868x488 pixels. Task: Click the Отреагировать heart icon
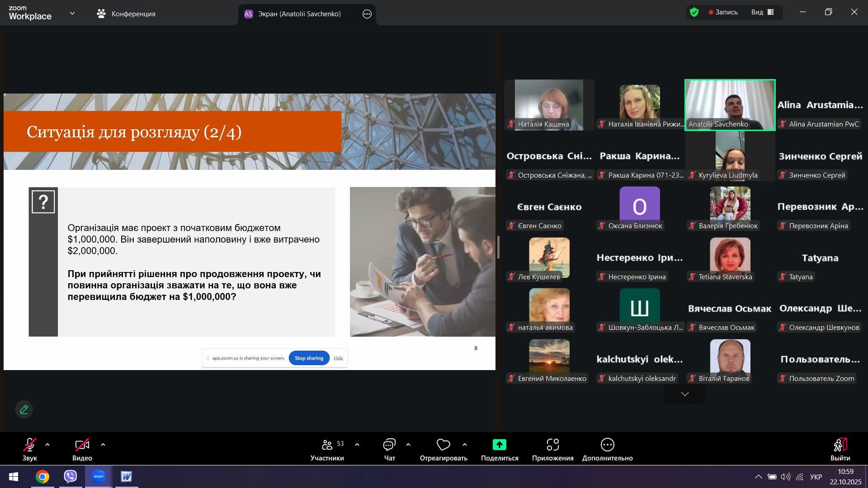point(443,445)
